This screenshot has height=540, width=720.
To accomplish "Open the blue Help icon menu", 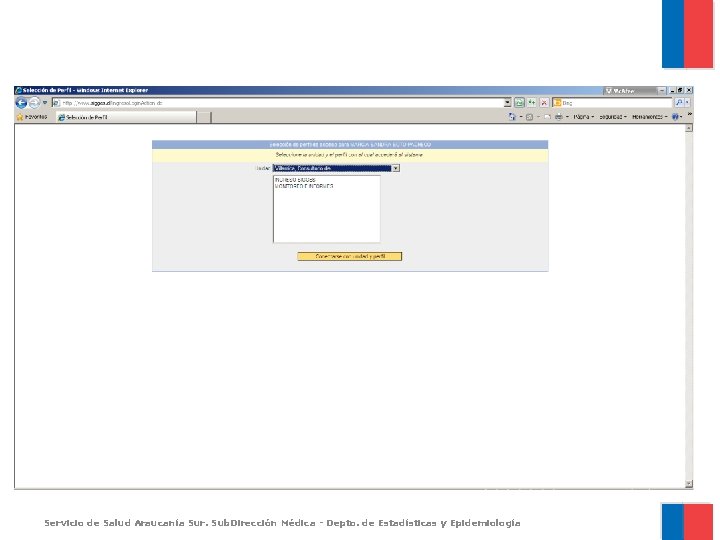I will [x=677, y=117].
